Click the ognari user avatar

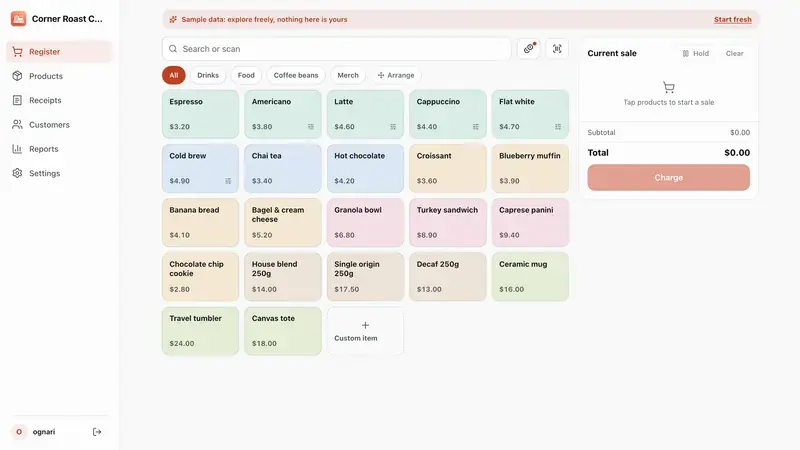point(19,432)
